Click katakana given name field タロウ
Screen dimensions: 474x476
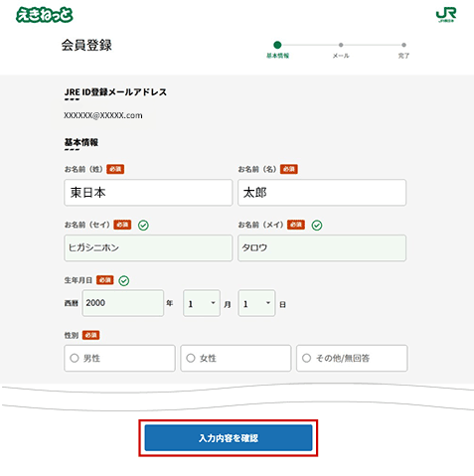point(322,248)
